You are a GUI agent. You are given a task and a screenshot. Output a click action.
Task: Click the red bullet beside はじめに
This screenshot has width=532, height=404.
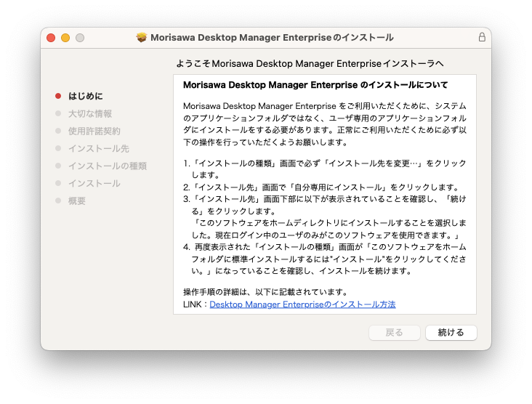click(x=58, y=96)
